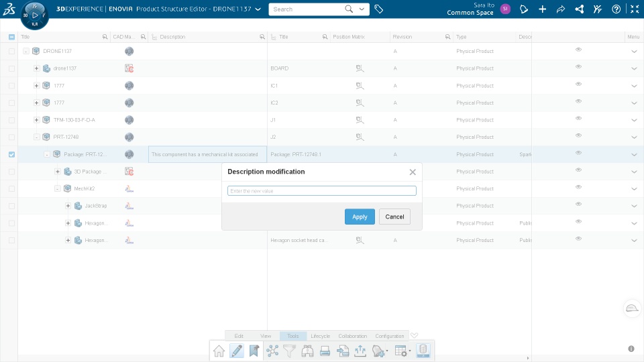The image size is (644, 362).
Task: Switch to the Edit tab
Action: tap(239, 336)
